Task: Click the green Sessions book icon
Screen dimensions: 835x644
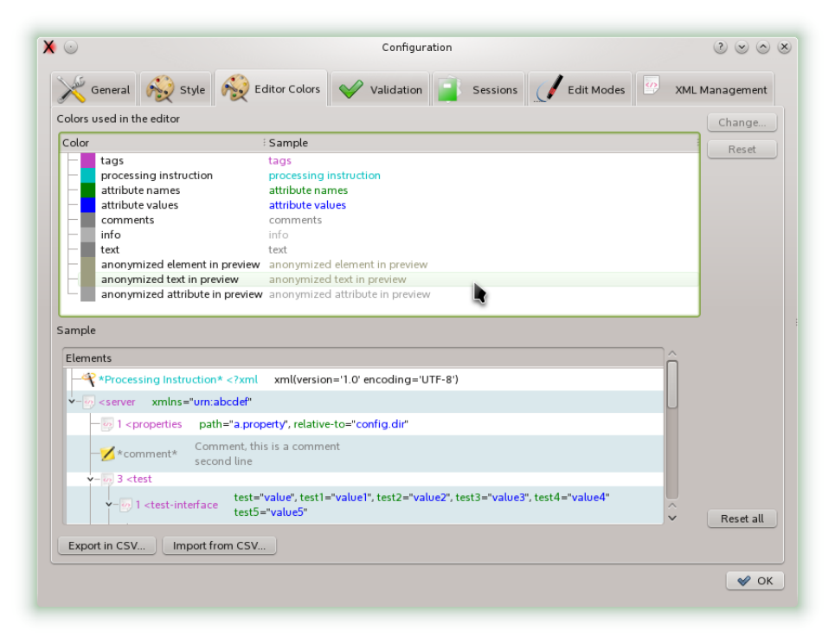Action: (x=450, y=89)
